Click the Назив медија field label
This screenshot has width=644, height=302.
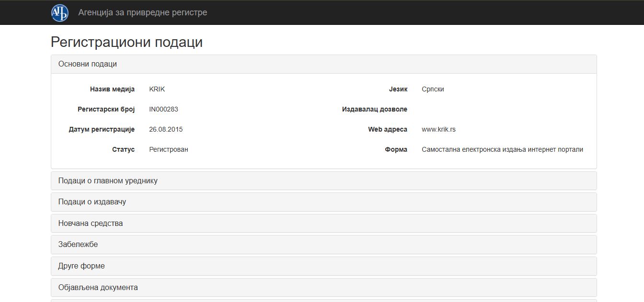(112, 89)
